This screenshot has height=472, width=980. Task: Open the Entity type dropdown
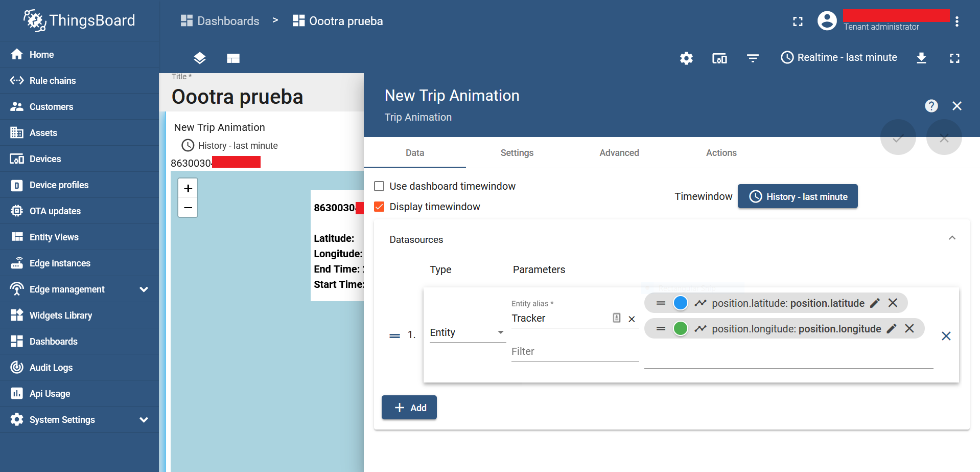(468, 332)
